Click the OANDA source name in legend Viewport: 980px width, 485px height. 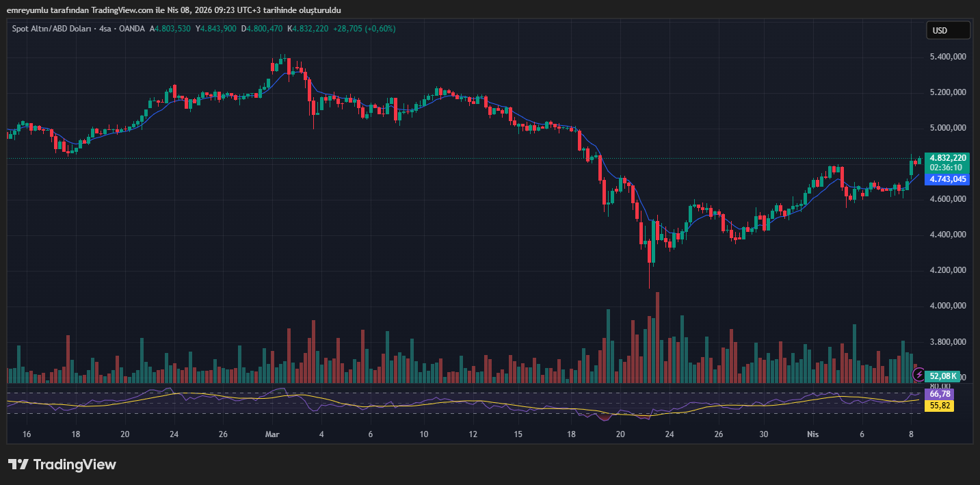pos(132,29)
